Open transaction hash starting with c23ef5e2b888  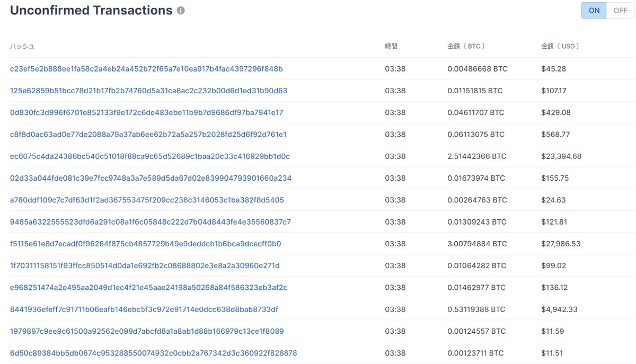[x=146, y=69]
